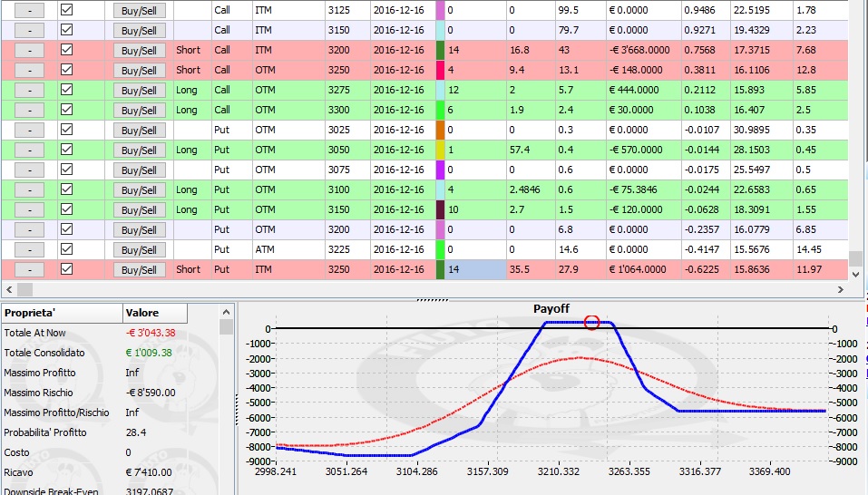
Task: Click the Proprieta' column header
Action: pos(62,313)
